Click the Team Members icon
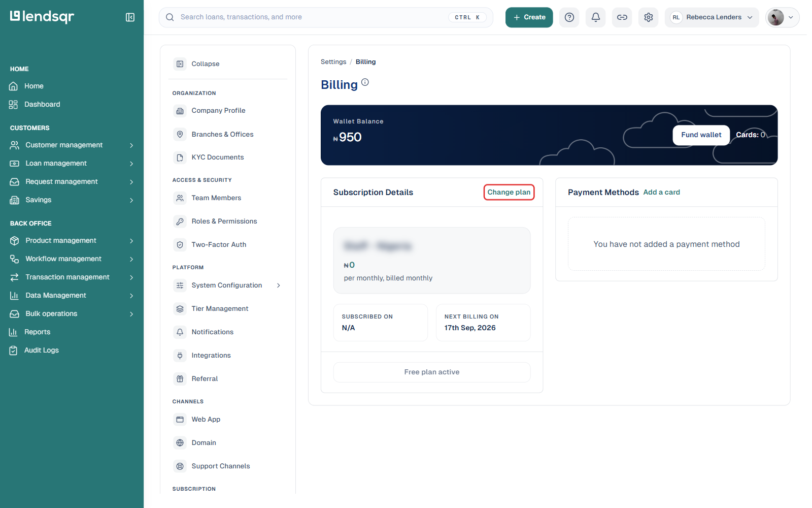The height and width of the screenshot is (508, 812). click(x=180, y=198)
